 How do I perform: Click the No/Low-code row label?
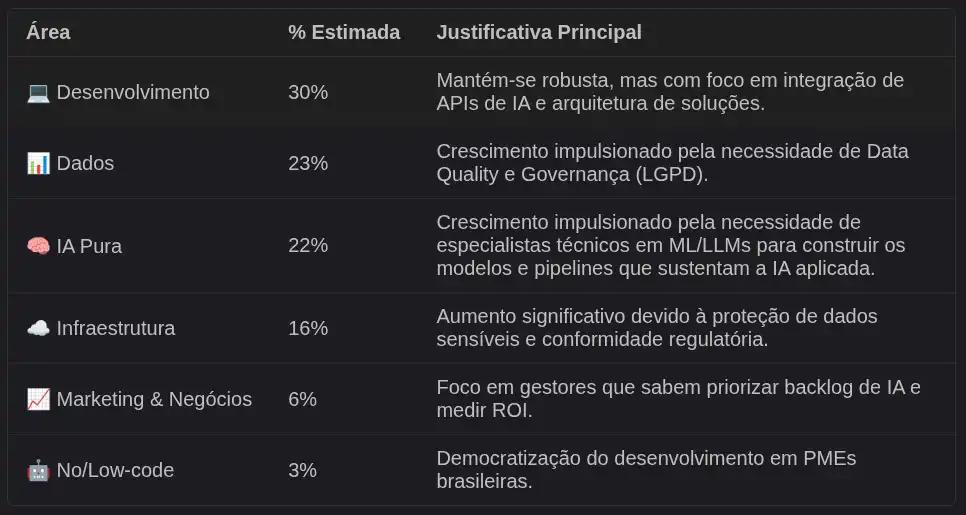(115, 471)
